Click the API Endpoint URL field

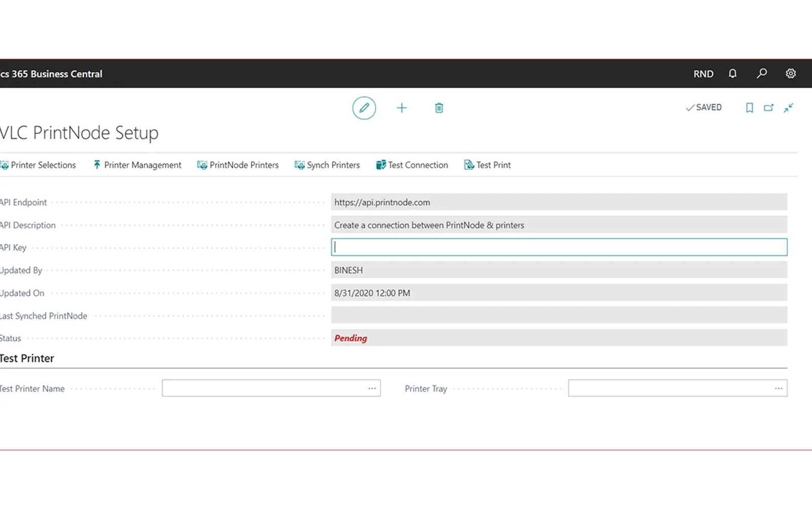tap(559, 202)
